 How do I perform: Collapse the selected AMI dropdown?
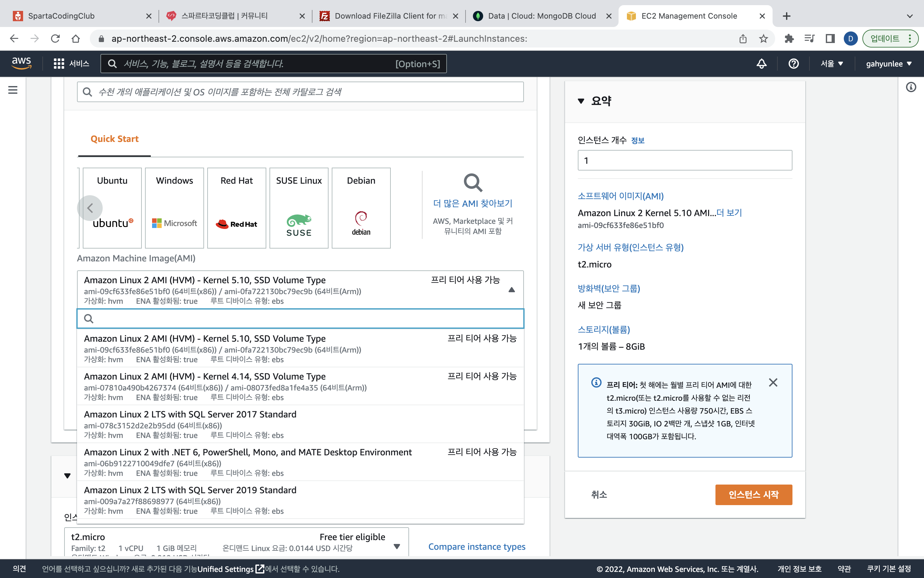click(512, 290)
